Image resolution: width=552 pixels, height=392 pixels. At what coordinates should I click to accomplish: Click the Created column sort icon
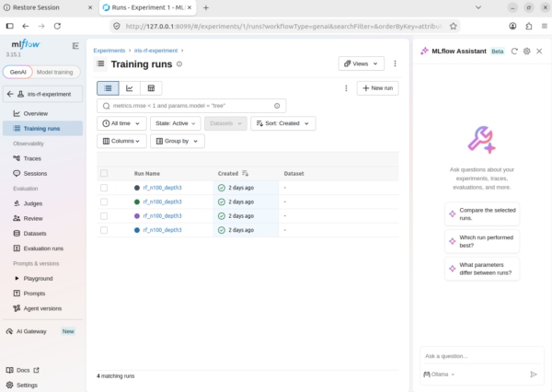[246, 173]
